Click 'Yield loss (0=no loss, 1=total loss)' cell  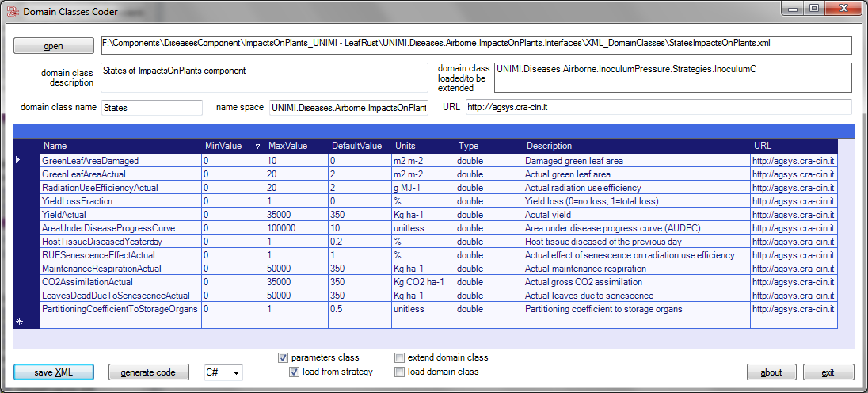point(636,201)
